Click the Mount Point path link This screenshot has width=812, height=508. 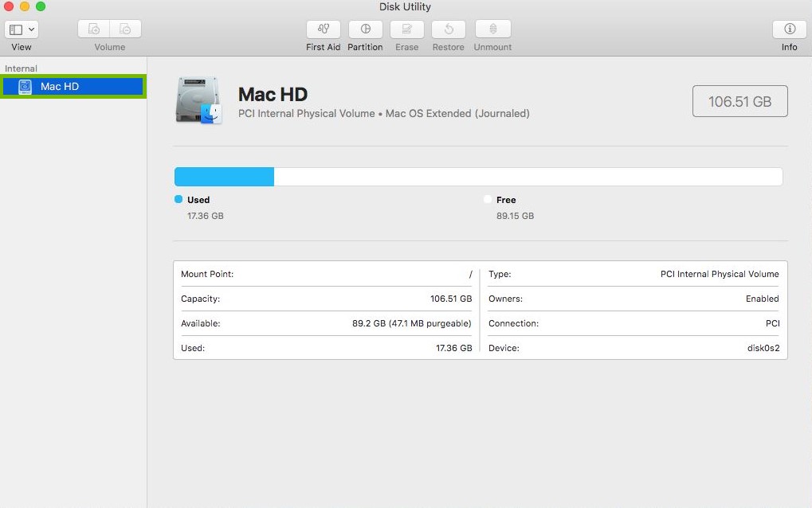pyautogui.click(x=469, y=274)
